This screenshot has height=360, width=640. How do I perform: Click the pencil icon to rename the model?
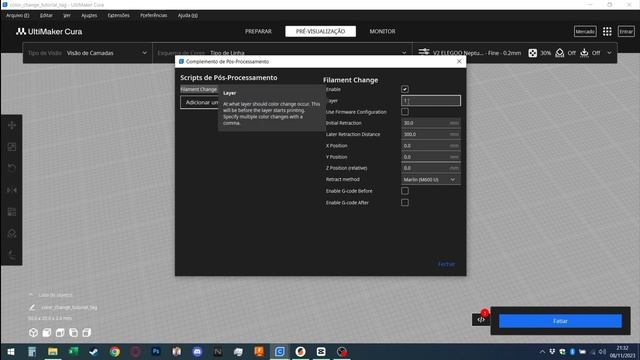[32, 307]
